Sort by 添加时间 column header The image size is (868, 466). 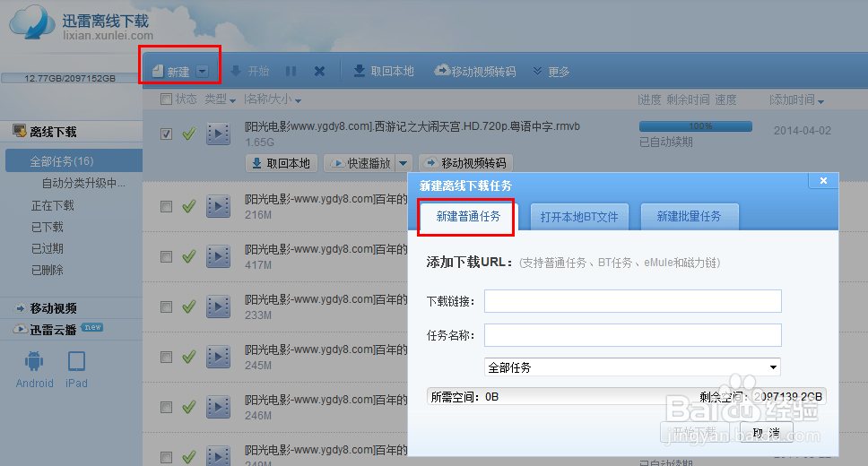coord(796,100)
